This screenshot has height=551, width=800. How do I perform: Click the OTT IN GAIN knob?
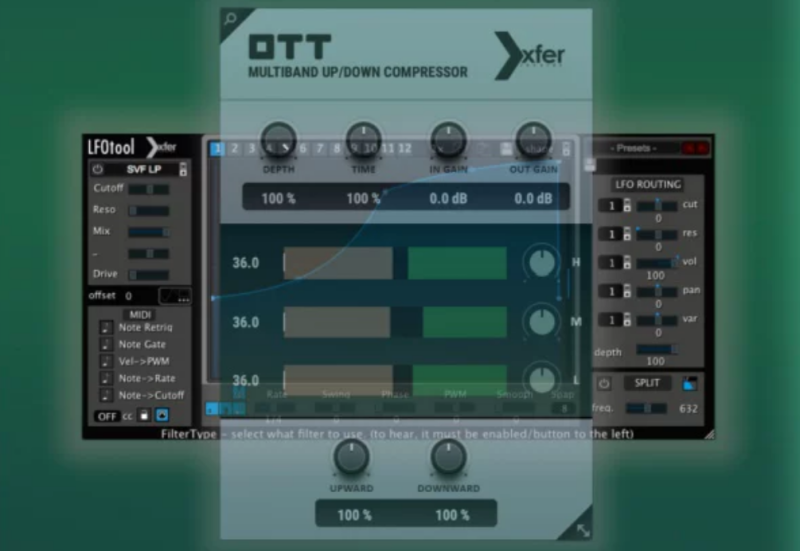(448, 140)
